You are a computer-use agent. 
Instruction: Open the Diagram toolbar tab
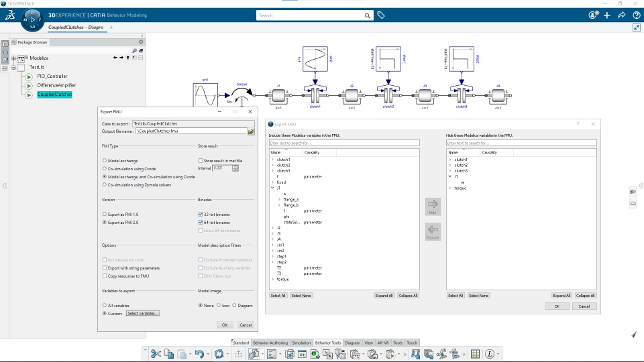pyautogui.click(x=352, y=343)
